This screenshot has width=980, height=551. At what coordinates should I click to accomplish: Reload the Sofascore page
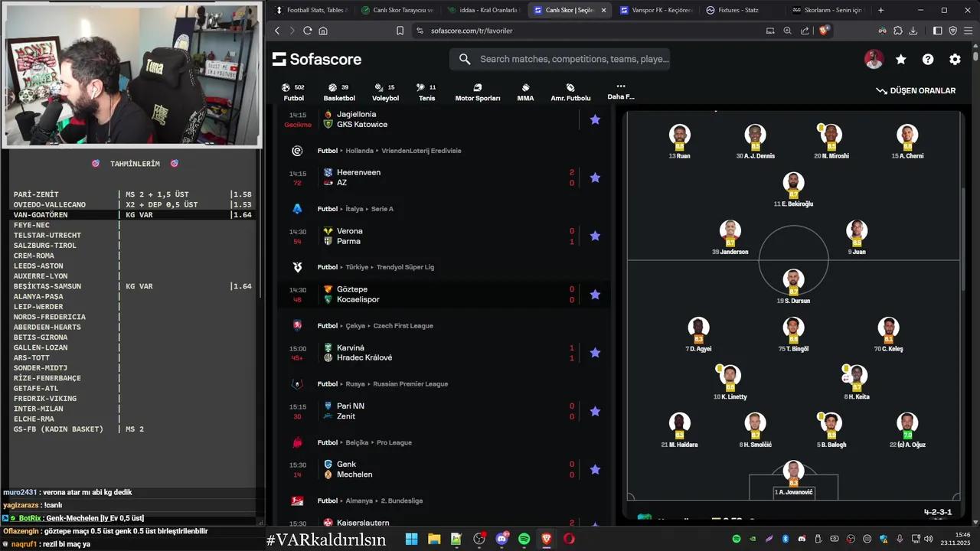[x=307, y=31]
